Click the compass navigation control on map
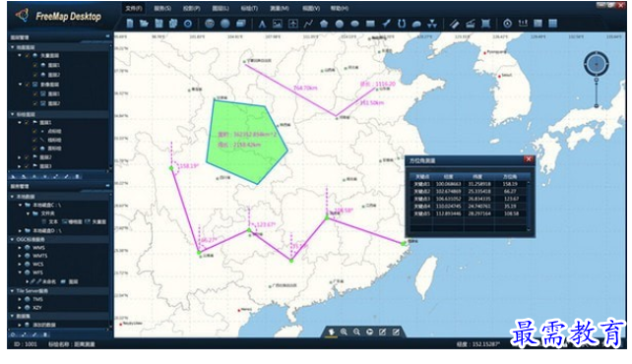Image resolution: width=632 pixels, height=364 pixels. 597,64
